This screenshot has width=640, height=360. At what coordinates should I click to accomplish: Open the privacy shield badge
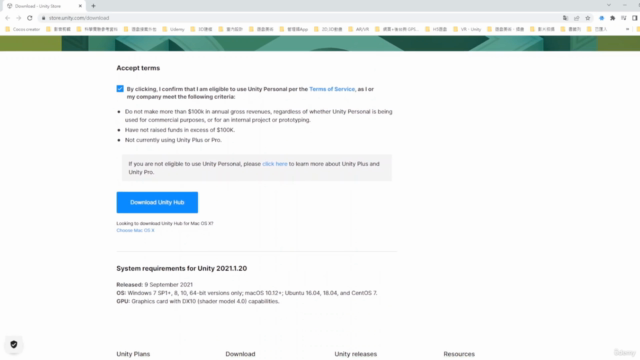click(x=14, y=344)
